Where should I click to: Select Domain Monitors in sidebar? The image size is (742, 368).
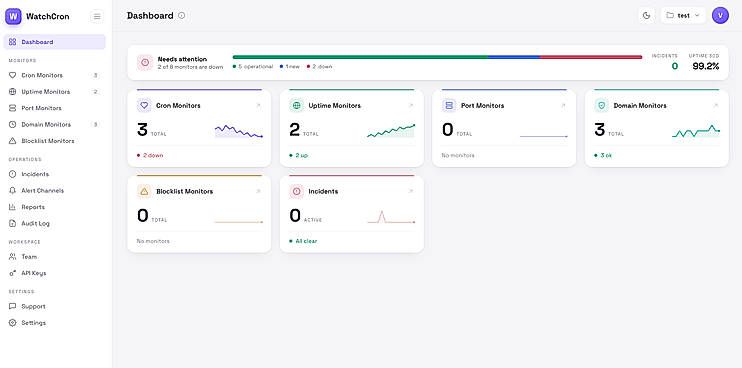coord(54,124)
